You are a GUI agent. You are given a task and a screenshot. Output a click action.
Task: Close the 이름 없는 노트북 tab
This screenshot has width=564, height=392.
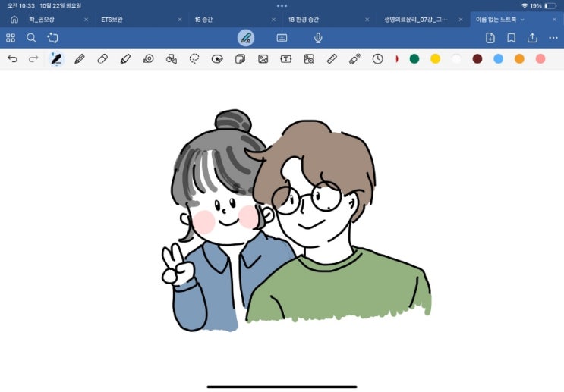click(554, 20)
